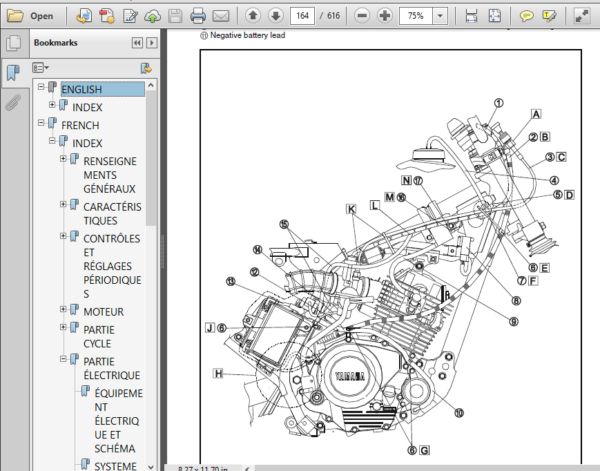Select the FRENCH bookmark

pos(80,125)
